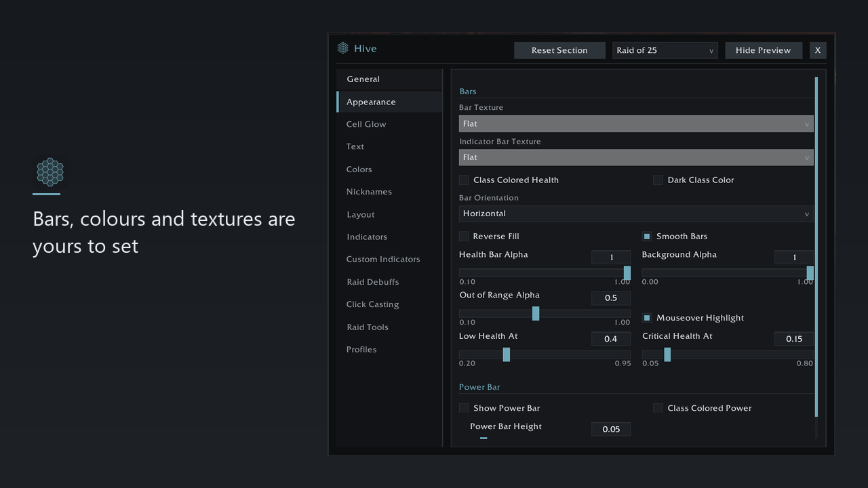This screenshot has width=868, height=488.
Task: Click the Out of Range Alpha value field
Action: click(x=611, y=298)
